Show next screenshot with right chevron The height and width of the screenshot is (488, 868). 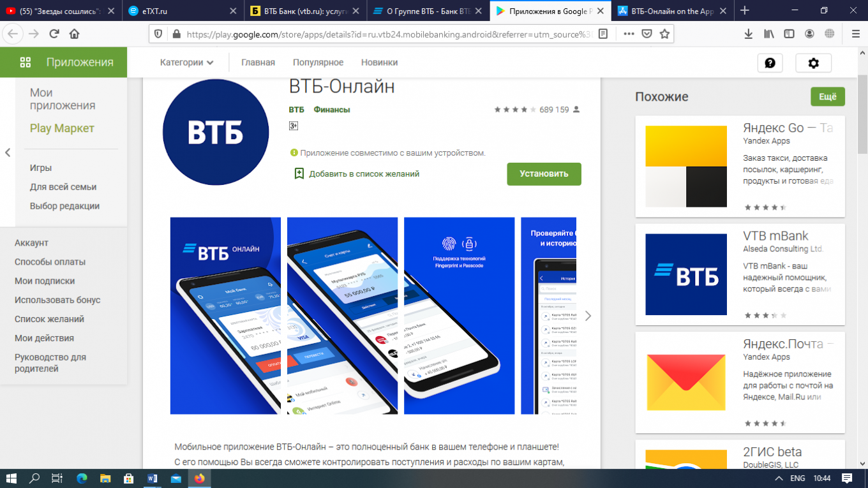click(x=588, y=316)
